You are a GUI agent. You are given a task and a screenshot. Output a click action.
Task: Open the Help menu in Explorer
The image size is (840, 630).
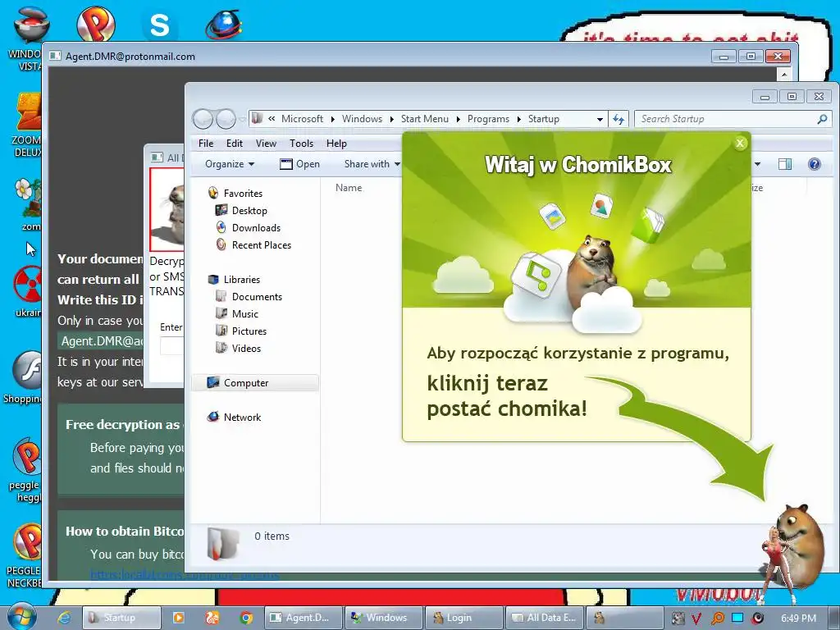[336, 144]
